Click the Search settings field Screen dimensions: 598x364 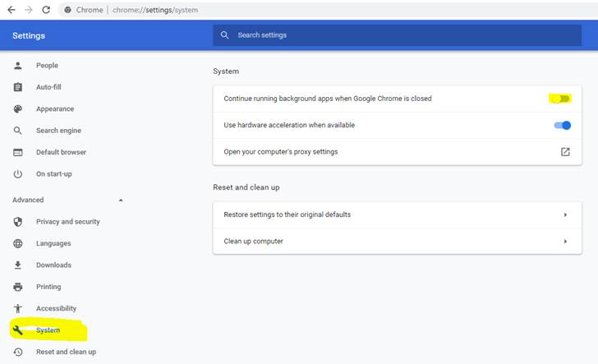(397, 35)
